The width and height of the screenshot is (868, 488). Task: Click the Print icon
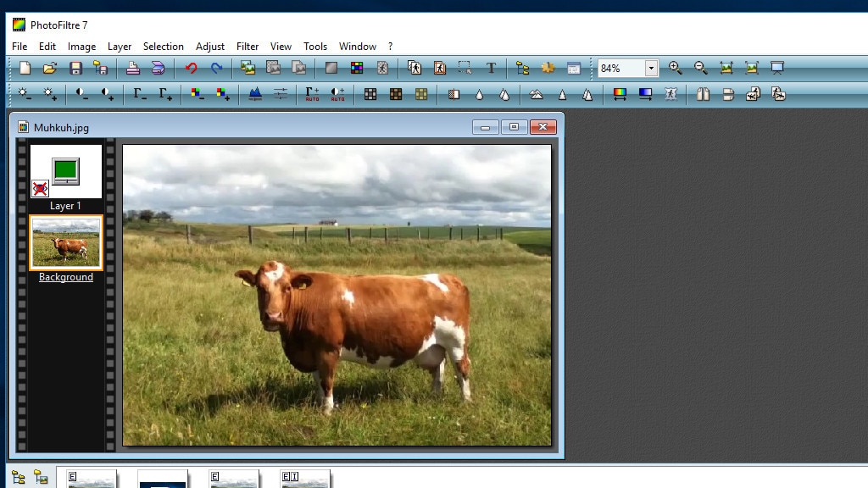[133, 68]
